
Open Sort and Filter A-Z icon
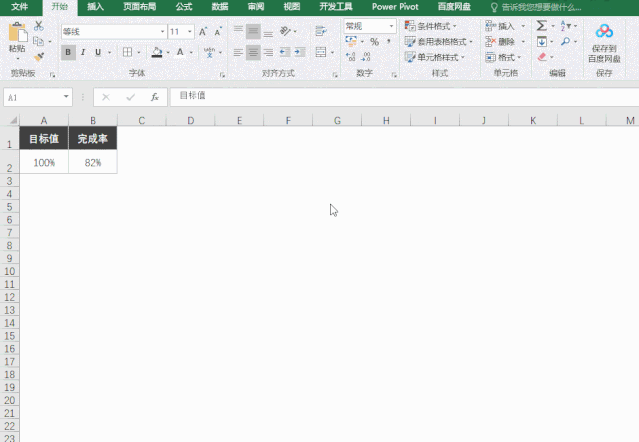[565, 26]
